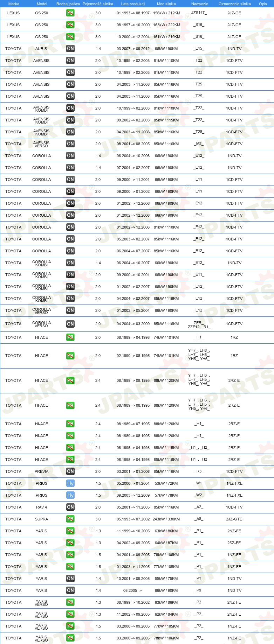Click the diesel ON icon for RAV 4

[70, 507]
